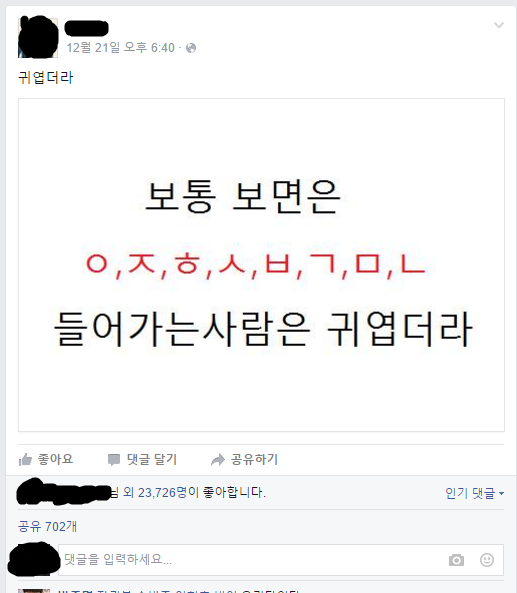Click the post author's profile picture

pos(38,37)
